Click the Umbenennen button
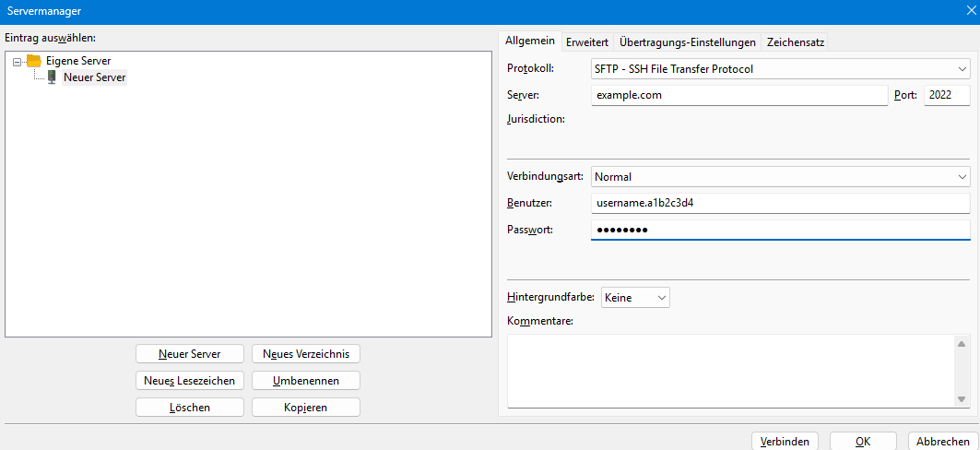980x450 pixels. tap(306, 381)
